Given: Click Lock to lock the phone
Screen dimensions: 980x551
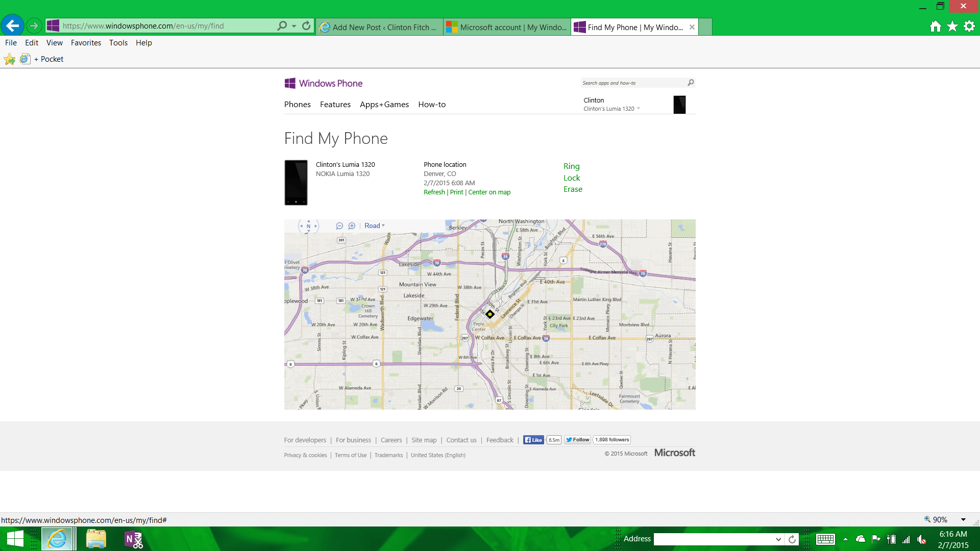Looking at the screenshot, I should click(572, 178).
